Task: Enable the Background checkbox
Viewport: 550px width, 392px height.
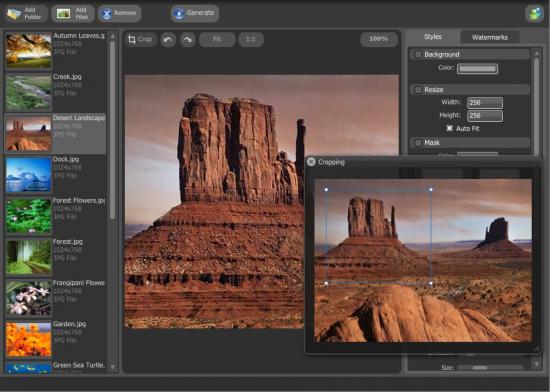Action: tap(418, 54)
